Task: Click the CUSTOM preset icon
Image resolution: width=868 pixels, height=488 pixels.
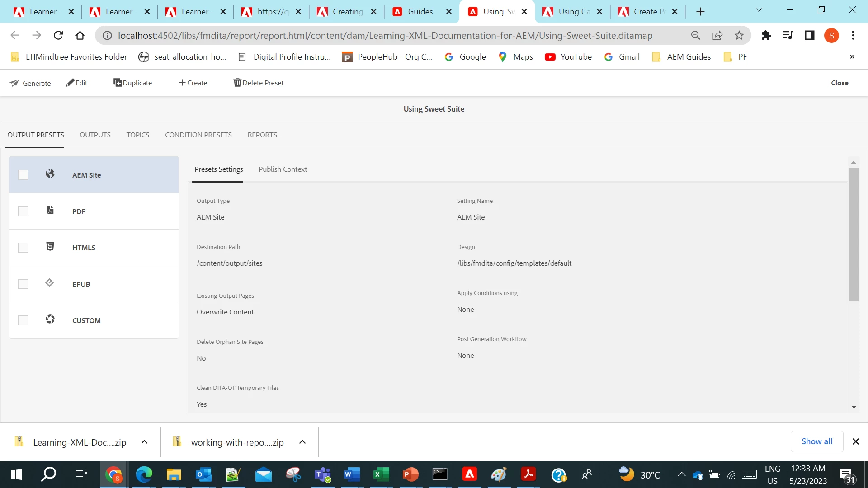Action: pos(50,319)
